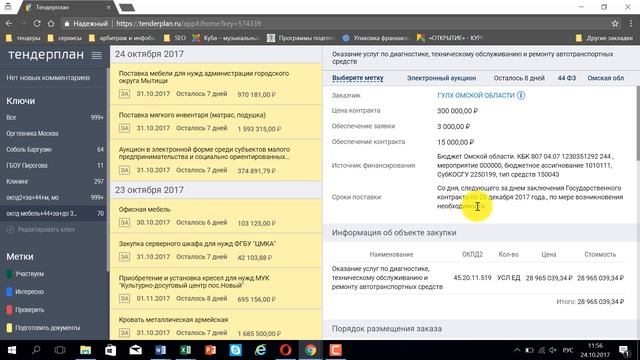Image resolution: width=640 pixels, height=360 pixels.
Task: Select the Подготовить документы label
Action: pos(47,328)
